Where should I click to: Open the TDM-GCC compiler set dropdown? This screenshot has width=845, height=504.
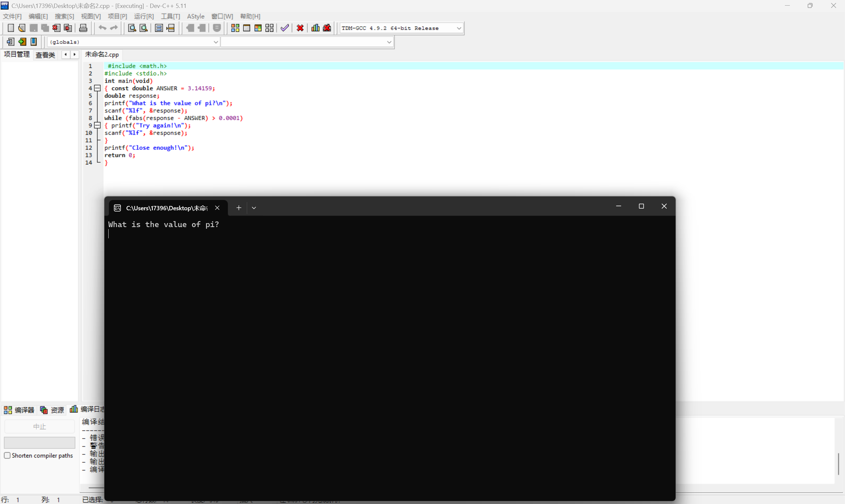point(459,28)
